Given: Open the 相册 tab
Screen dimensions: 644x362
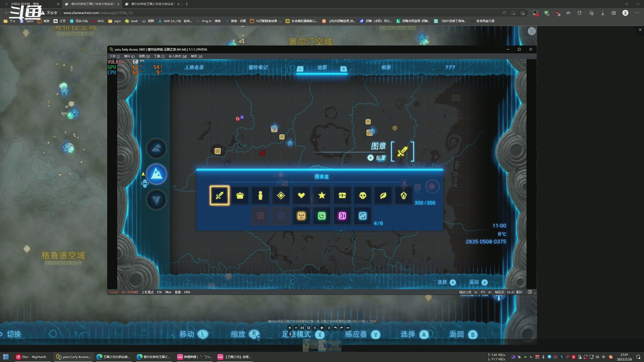Looking at the screenshot, I should pyautogui.click(x=386, y=67).
